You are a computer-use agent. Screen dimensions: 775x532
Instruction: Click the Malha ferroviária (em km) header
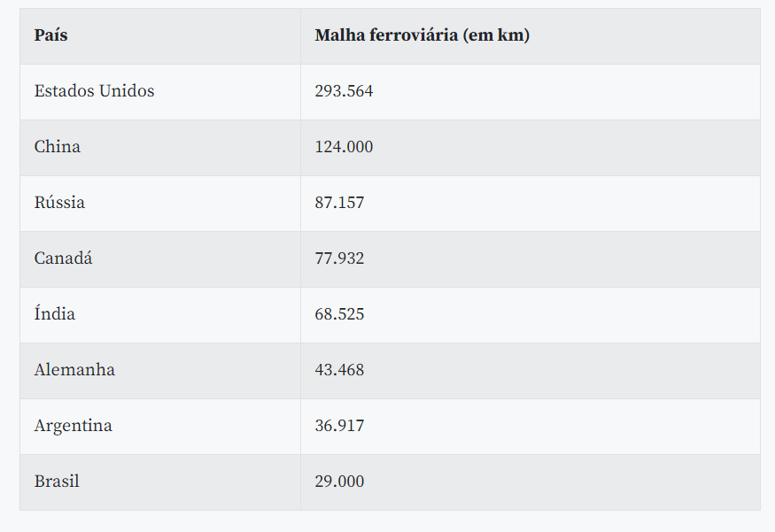pyautogui.click(x=422, y=35)
